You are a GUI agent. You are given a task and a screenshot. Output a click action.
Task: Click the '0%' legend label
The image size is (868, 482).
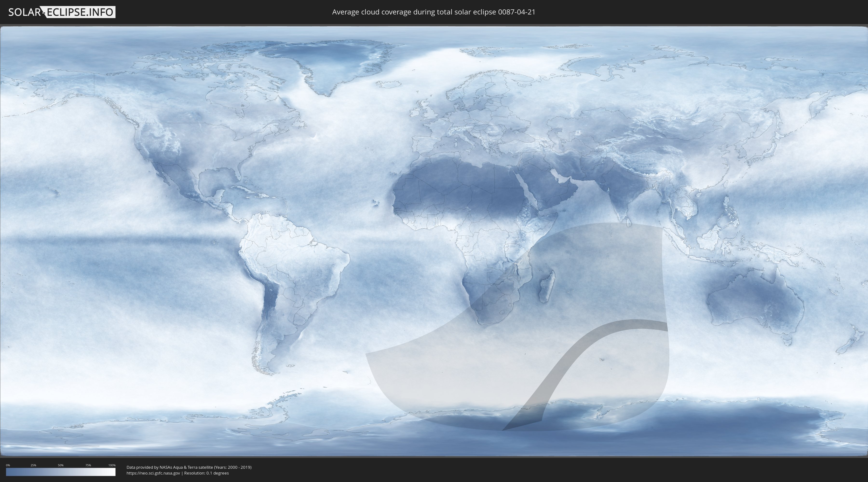pos(8,465)
